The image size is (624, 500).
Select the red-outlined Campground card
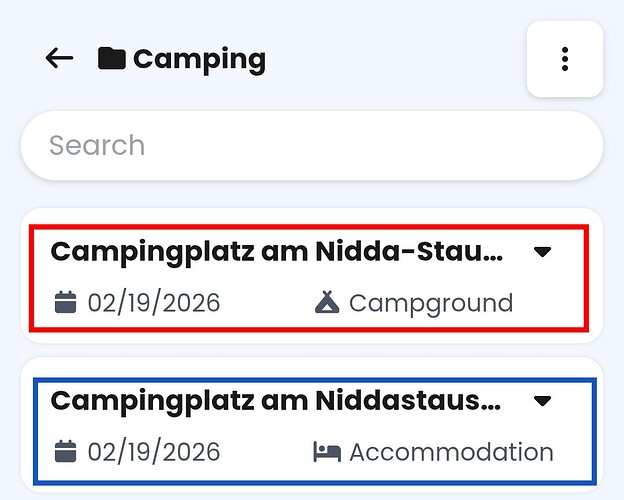point(308,278)
